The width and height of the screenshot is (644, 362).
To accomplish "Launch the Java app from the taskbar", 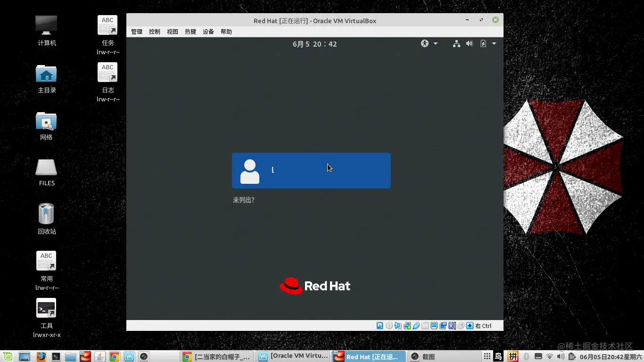I will 100,356.
